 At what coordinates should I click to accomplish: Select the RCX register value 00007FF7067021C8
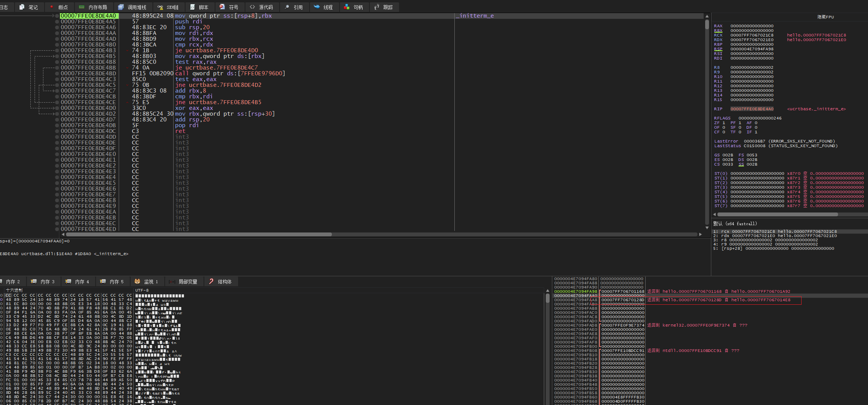click(x=752, y=35)
